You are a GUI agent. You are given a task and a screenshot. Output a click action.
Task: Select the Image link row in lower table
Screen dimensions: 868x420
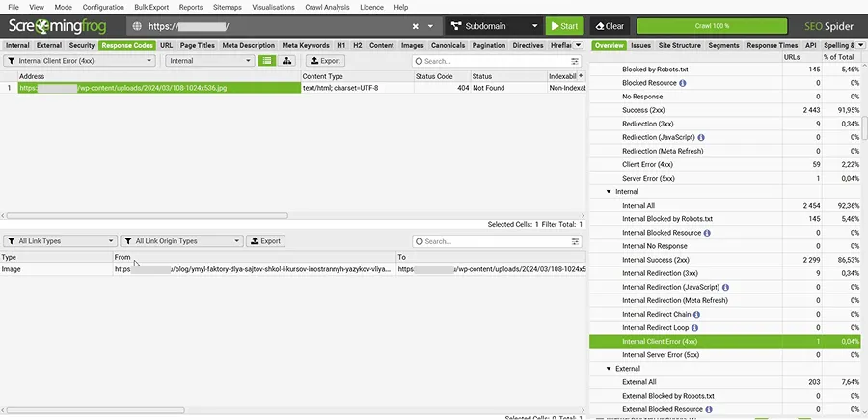[293, 269]
